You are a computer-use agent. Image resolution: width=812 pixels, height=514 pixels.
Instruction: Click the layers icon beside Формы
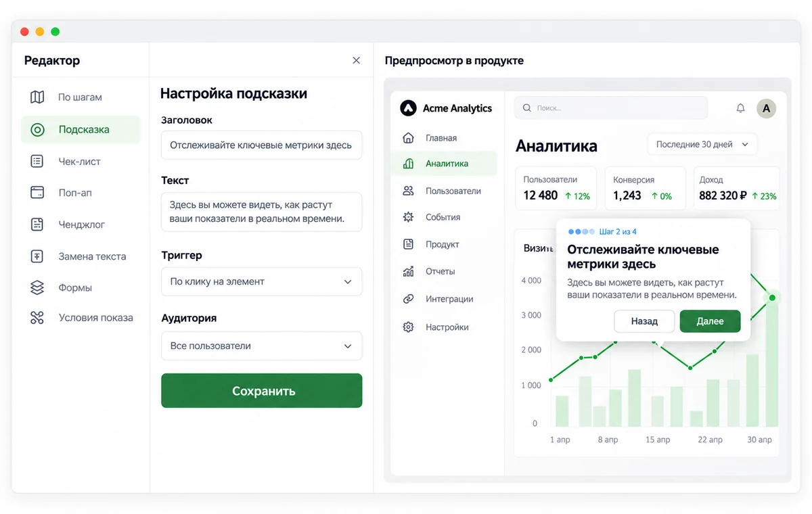pos(37,287)
